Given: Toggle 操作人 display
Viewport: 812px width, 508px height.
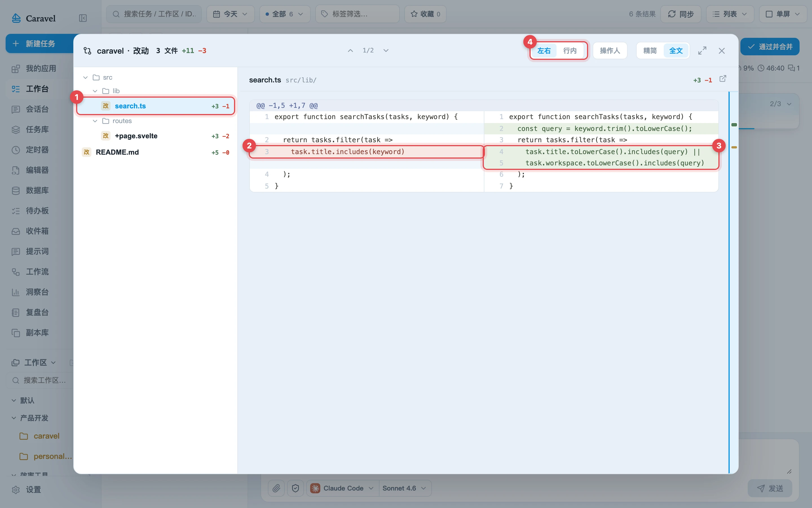Looking at the screenshot, I should click(x=610, y=51).
